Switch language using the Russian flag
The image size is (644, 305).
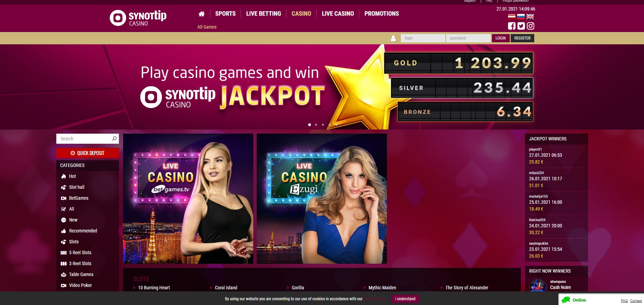521,17
